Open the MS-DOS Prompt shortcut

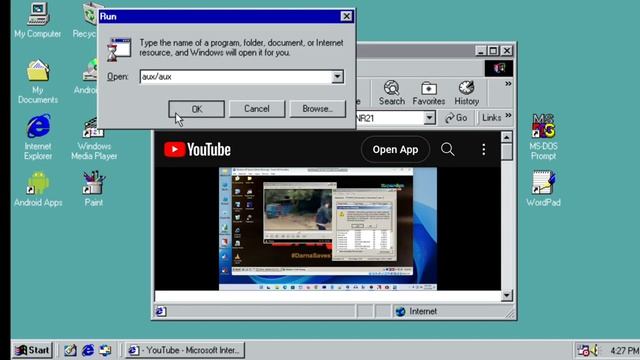[543, 137]
